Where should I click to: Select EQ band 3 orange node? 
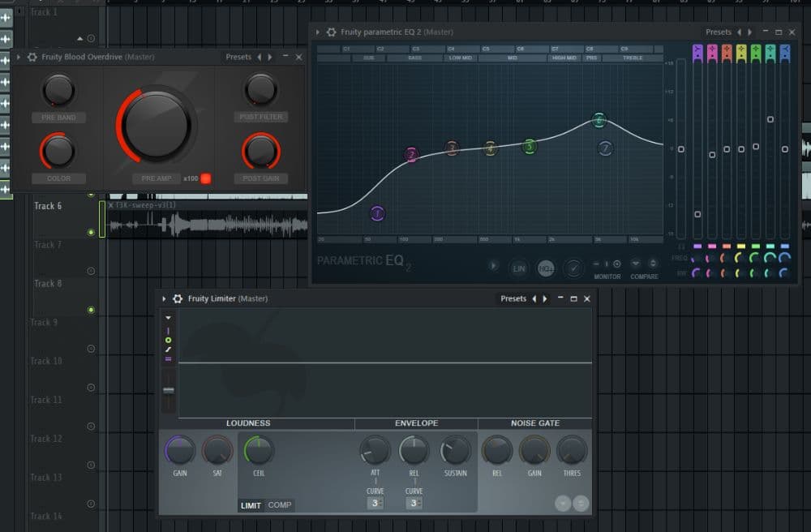(452, 148)
